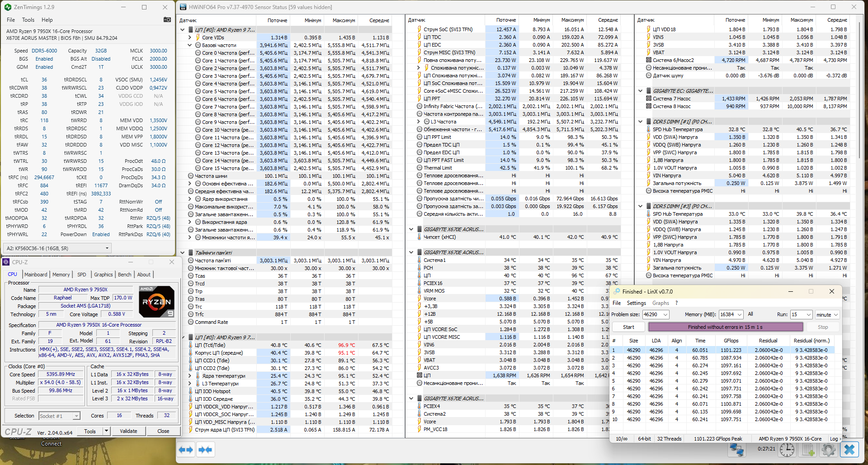Open the Problem size dropdown in LinX

click(x=665, y=314)
